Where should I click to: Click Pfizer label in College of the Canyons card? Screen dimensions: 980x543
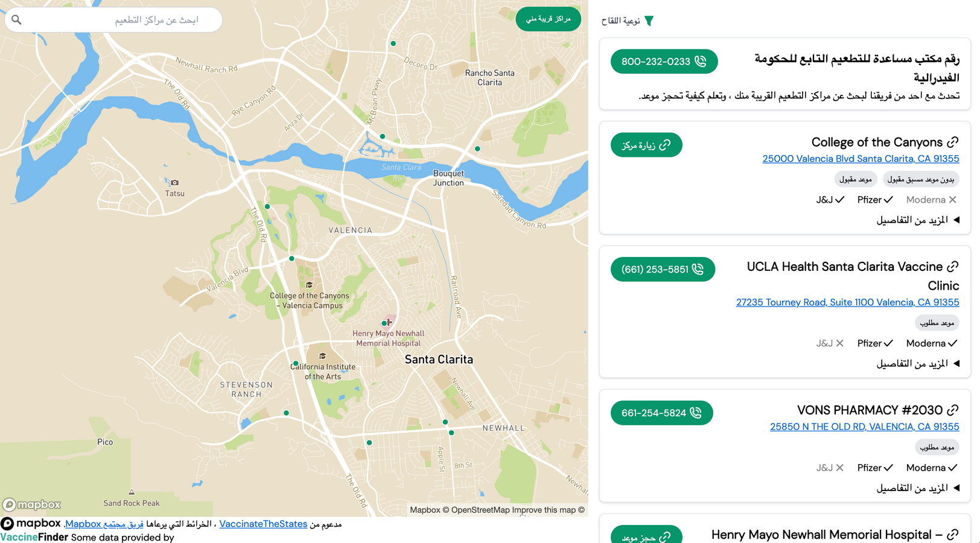coord(869,200)
